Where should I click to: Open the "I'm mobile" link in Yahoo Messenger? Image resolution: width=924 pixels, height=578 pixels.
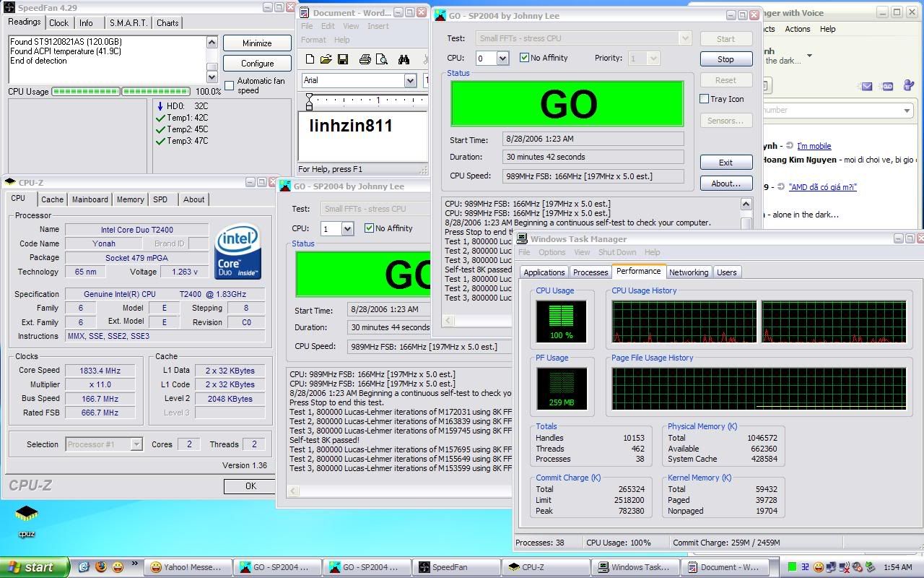pyautogui.click(x=814, y=146)
